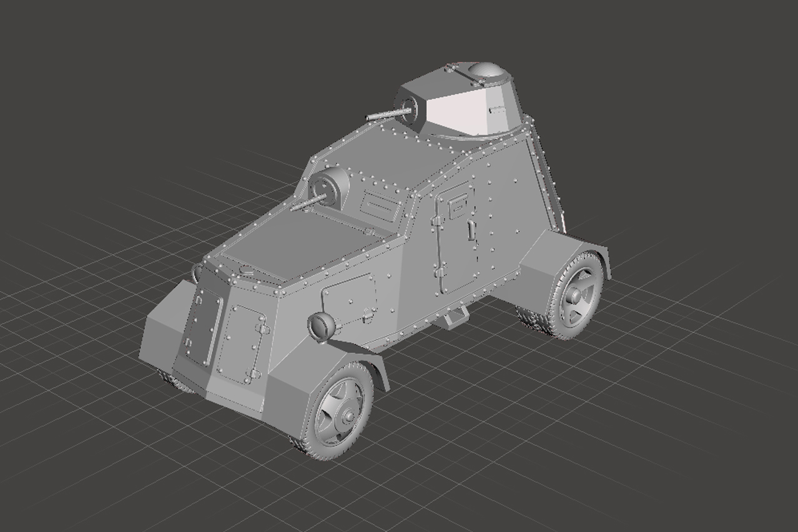
Task: Click the side engine access hatch
Action: pyautogui.click(x=350, y=298)
